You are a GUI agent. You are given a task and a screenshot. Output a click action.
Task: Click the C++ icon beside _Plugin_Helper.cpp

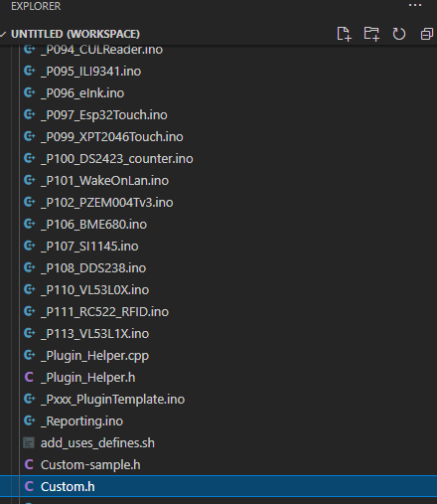click(29, 355)
